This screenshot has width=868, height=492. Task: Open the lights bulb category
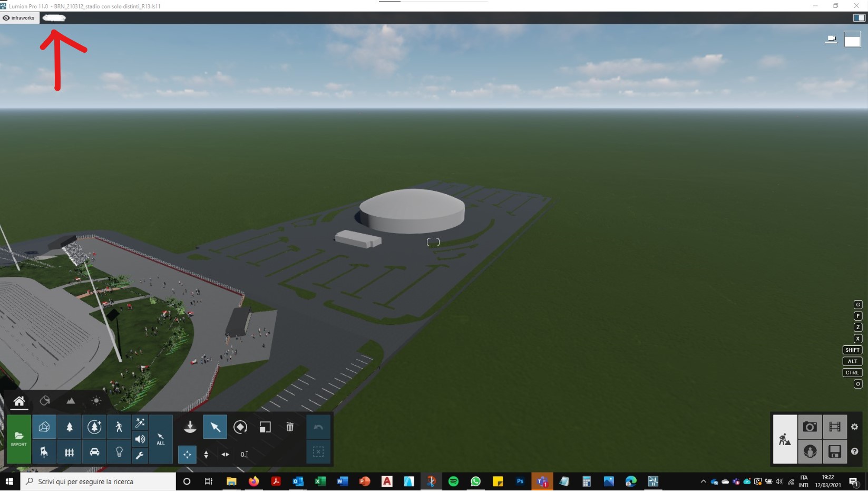[x=119, y=452]
